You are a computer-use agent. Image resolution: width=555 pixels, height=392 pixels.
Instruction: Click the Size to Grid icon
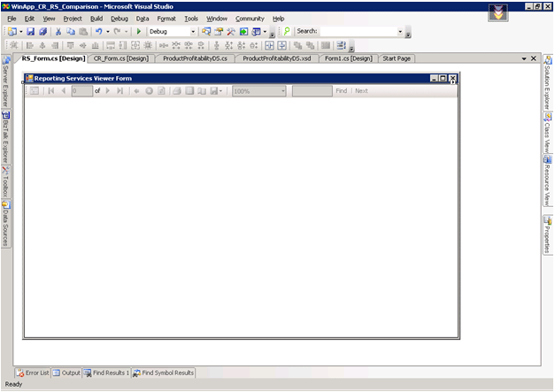148,45
